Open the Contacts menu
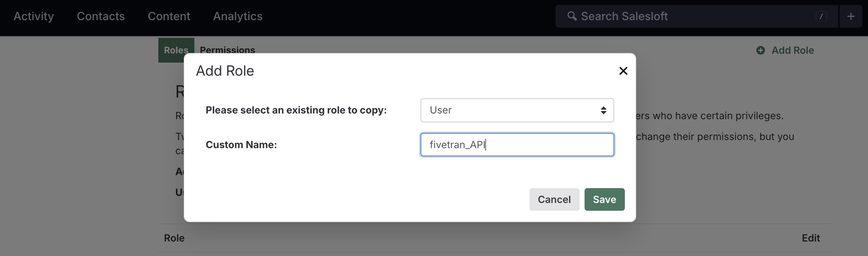 click(101, 16)
